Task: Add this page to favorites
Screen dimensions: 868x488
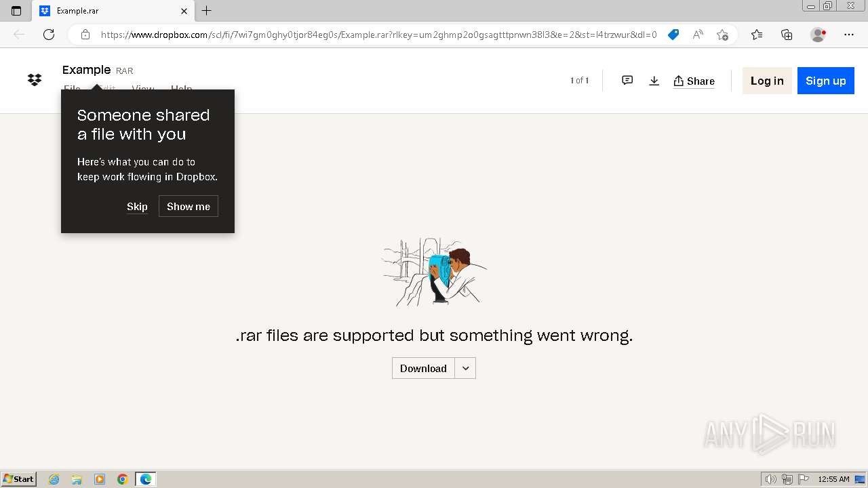Action: point(722,35)
